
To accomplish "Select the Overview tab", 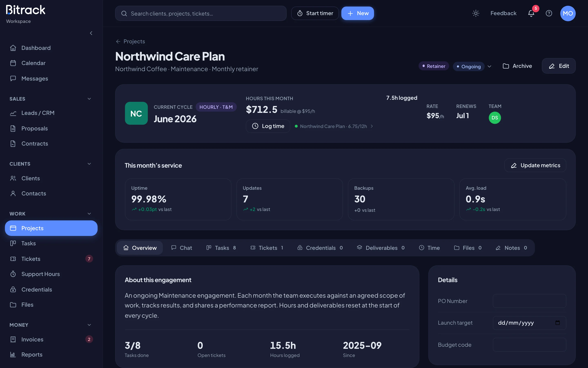I will 140,248.
